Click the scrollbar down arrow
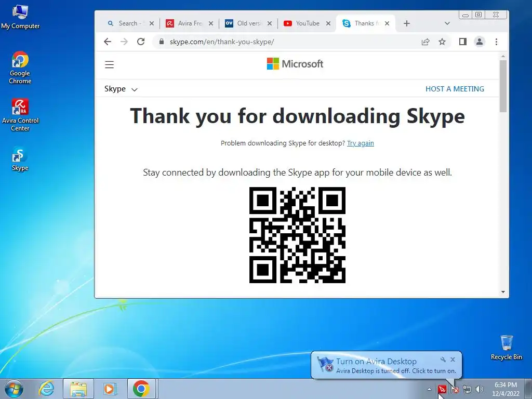The width and height of the screenshot is (532, 399). [x=503, y=292]
